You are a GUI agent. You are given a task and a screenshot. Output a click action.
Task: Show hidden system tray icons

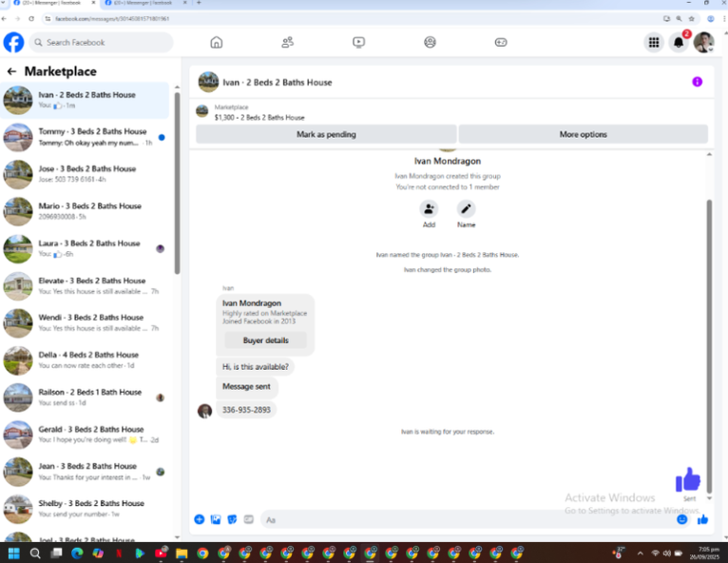(641, 553)
